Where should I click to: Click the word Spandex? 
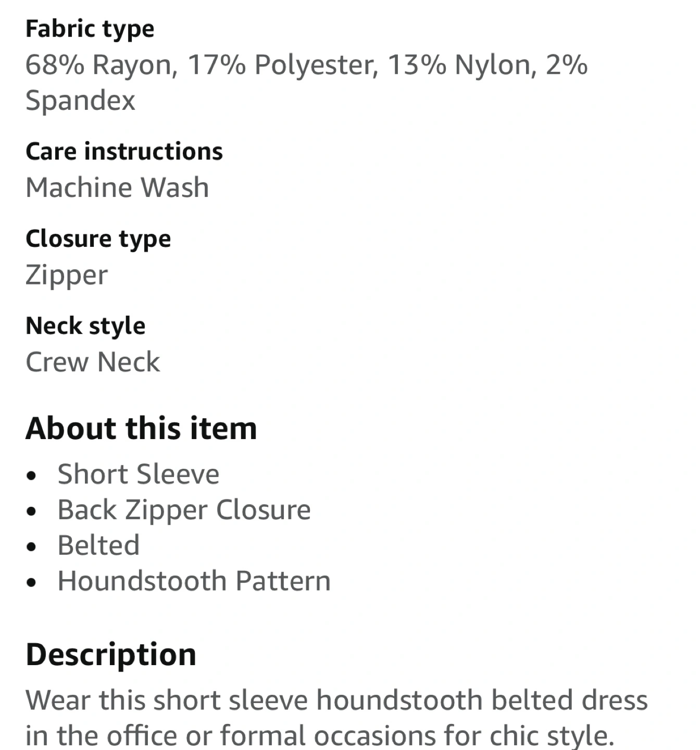coord(80,100)
